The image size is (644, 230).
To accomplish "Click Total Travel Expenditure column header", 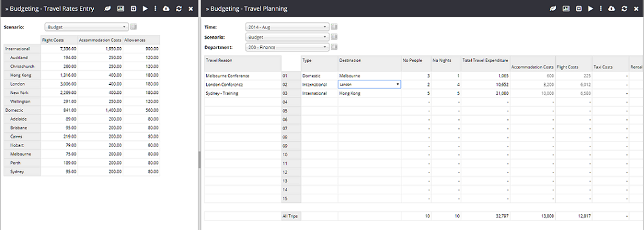I will coord(486,64).
